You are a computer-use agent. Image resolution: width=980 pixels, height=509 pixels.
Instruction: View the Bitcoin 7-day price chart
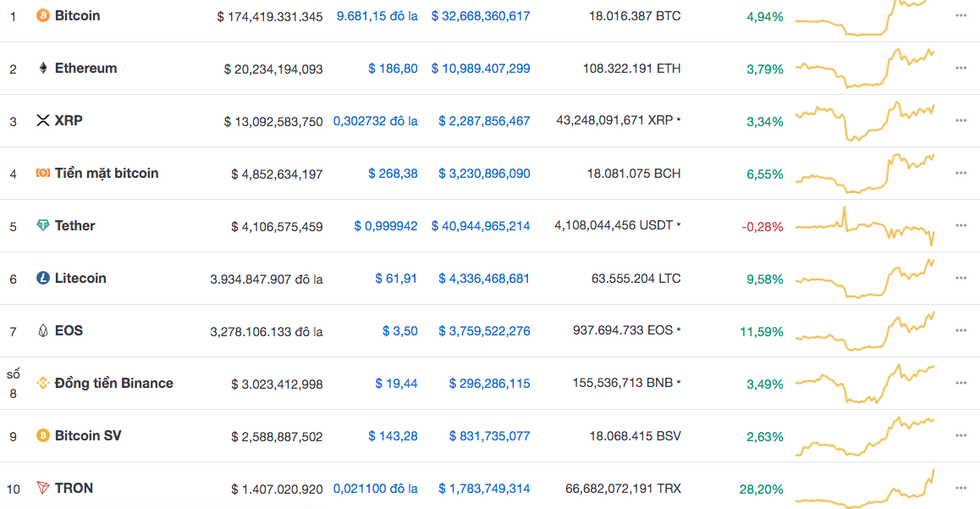click(x=865, y=17)
